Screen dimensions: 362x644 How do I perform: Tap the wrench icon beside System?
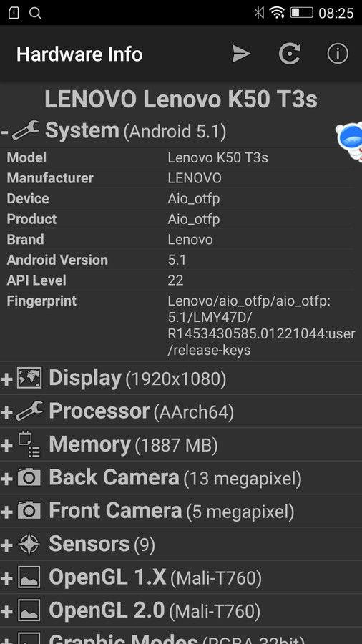(26, 131)
